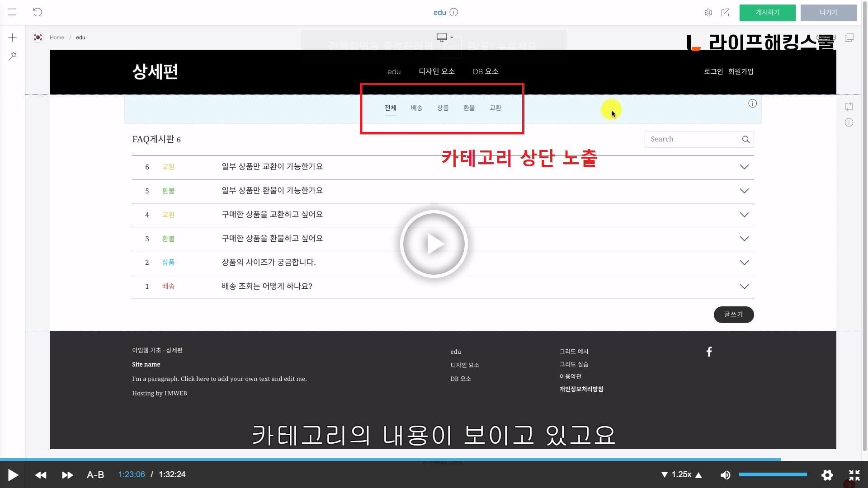Expand the 배송 조회 question chevron
This screenshot has height=488, width=868.
pyautogui.click(x=744, y=287)
